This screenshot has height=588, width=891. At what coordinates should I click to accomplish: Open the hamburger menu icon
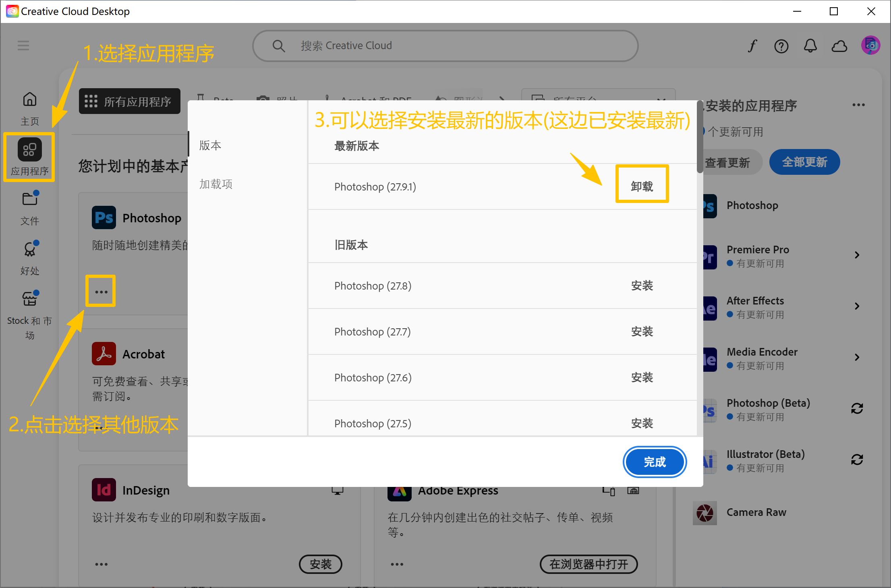click(23, 46)
